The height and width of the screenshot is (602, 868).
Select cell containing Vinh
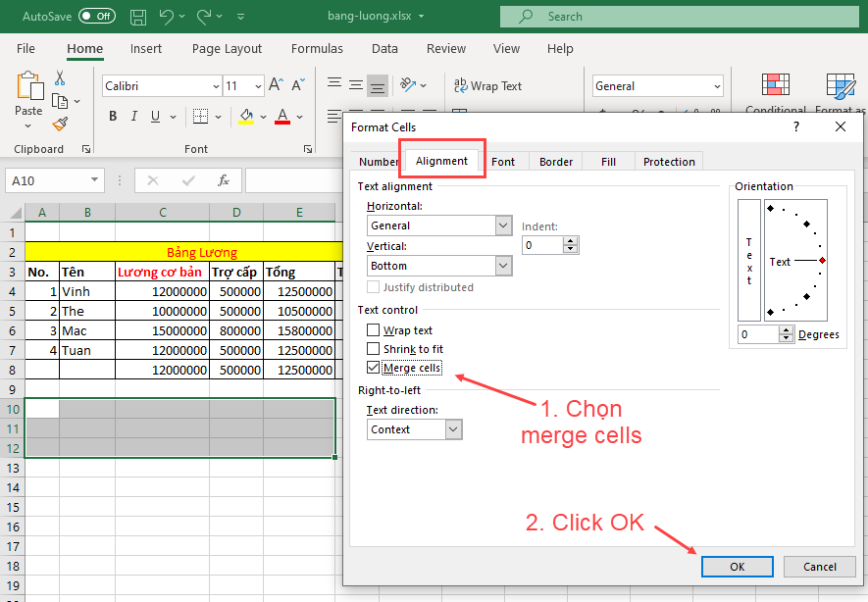click(x=87, y=291)
